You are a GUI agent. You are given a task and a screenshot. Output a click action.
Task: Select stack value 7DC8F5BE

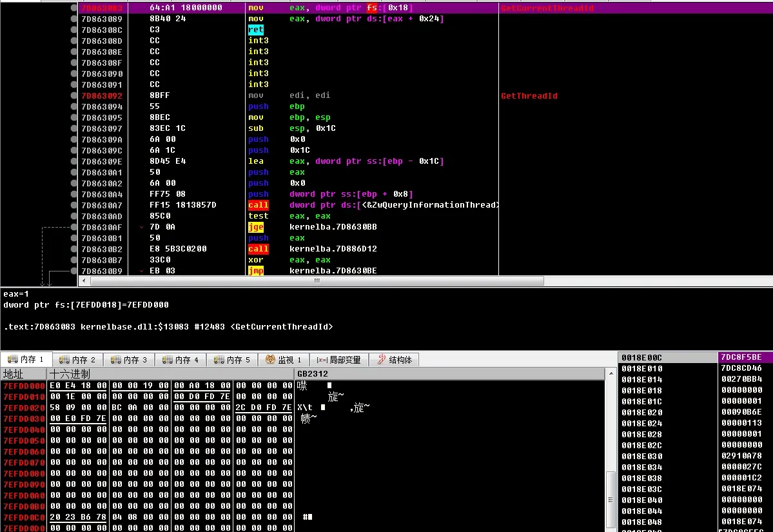tap(741, 357)
